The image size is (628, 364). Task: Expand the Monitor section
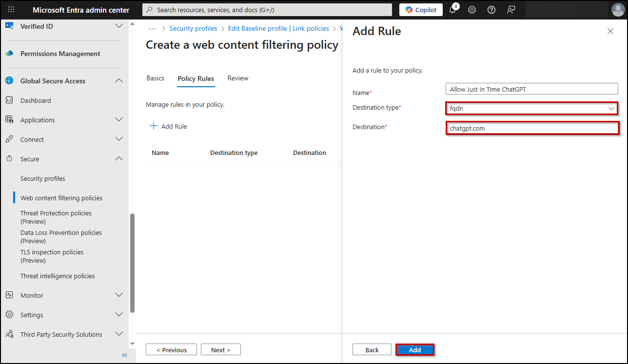(118, 295)
